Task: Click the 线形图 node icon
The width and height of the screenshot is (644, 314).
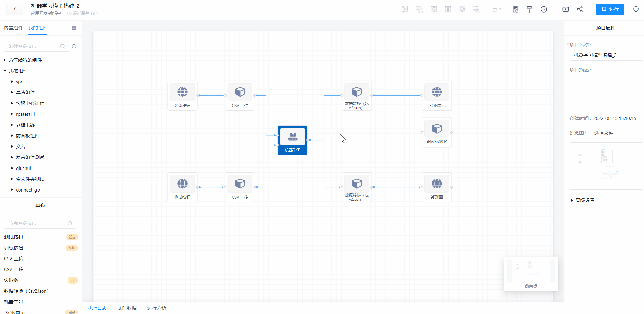Action: tap(437, 184)
